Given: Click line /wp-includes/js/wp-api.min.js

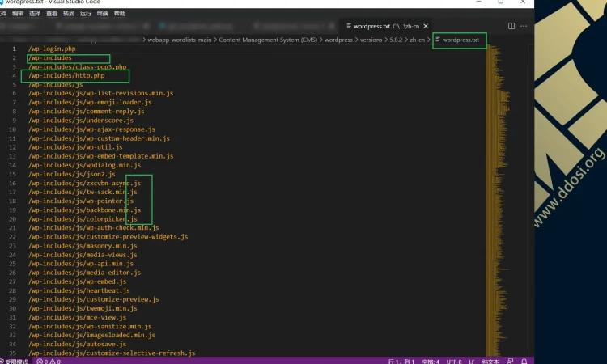Looking at the screenshot, I should pyautogui.click(x=81, y=264).
